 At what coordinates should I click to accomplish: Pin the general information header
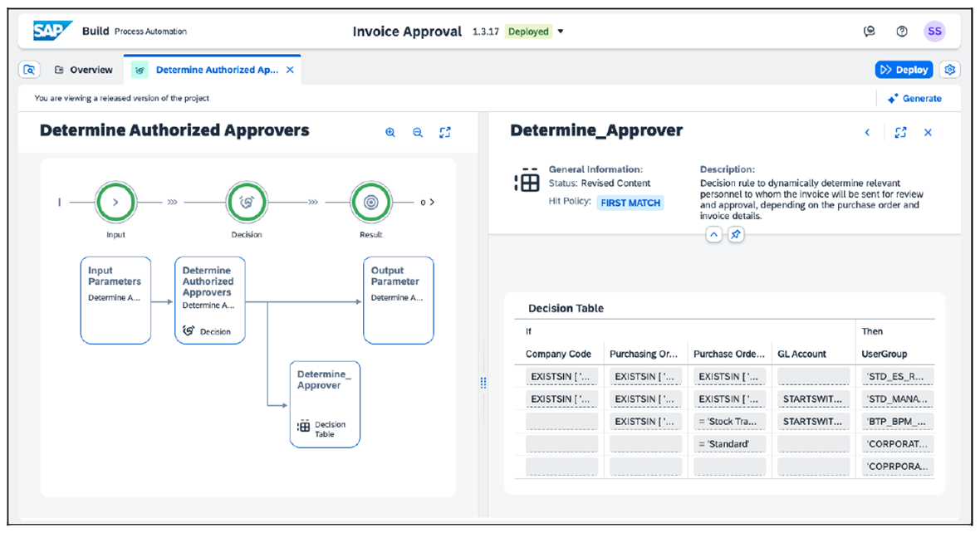pos(736,235)
